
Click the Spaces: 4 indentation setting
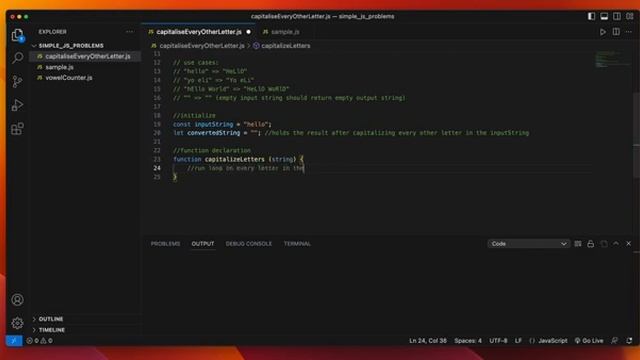468,340
